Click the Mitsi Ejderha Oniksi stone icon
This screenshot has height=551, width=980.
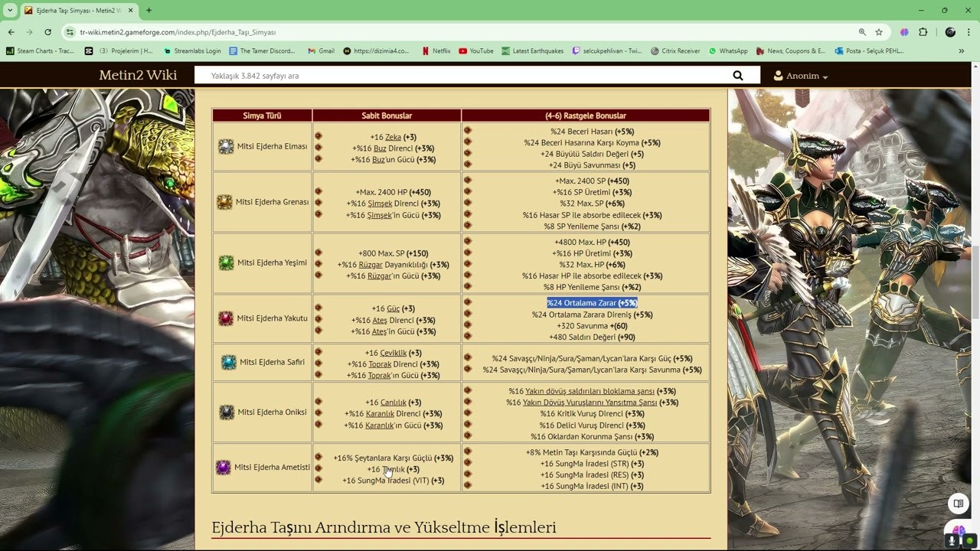pyautogui.click(x=226, y=412)
